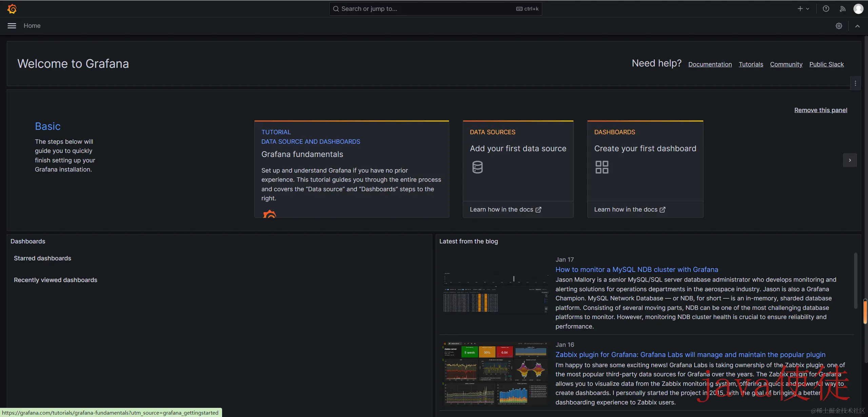Viewport: 868px width, 417px height.
Task: Click Latest from the blog panel title
Action: (469, 241)
